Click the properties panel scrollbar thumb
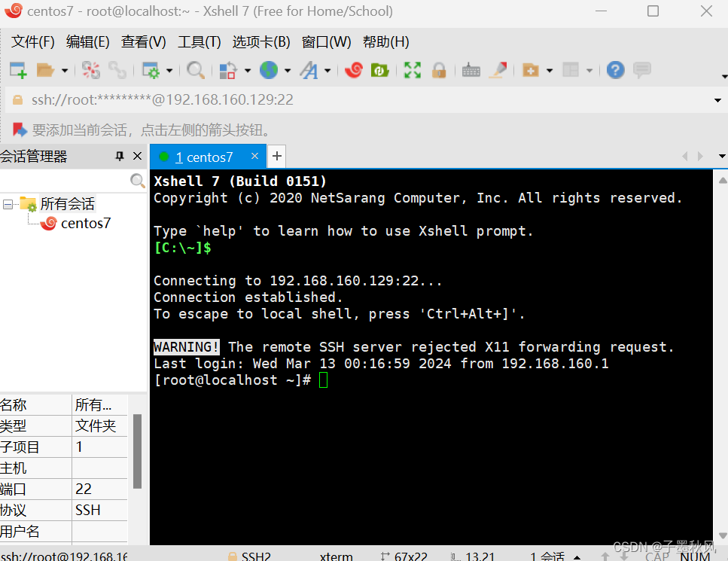The image size is (728, 561). [138, 451]
